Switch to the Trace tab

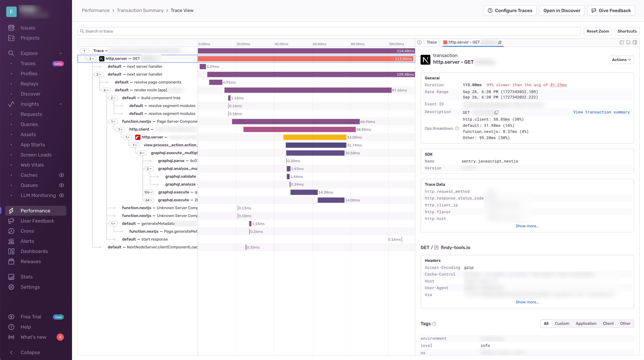tap(432, 42)
